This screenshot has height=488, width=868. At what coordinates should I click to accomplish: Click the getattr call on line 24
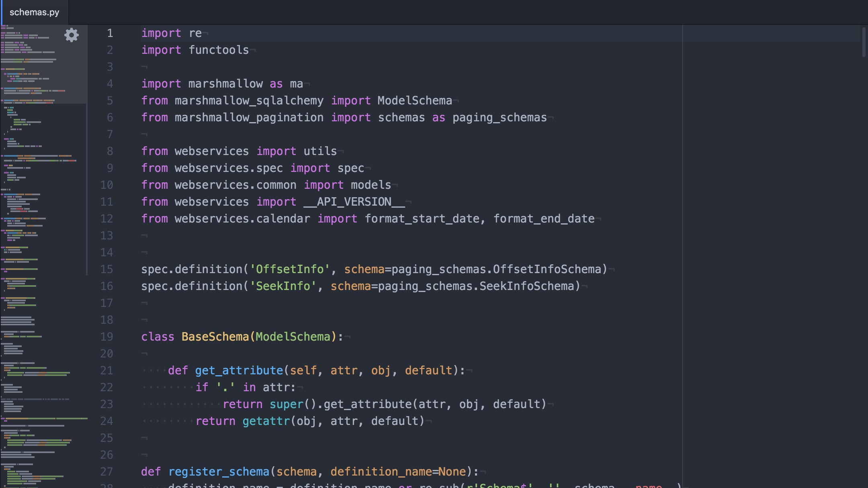[x=266, y=421]
